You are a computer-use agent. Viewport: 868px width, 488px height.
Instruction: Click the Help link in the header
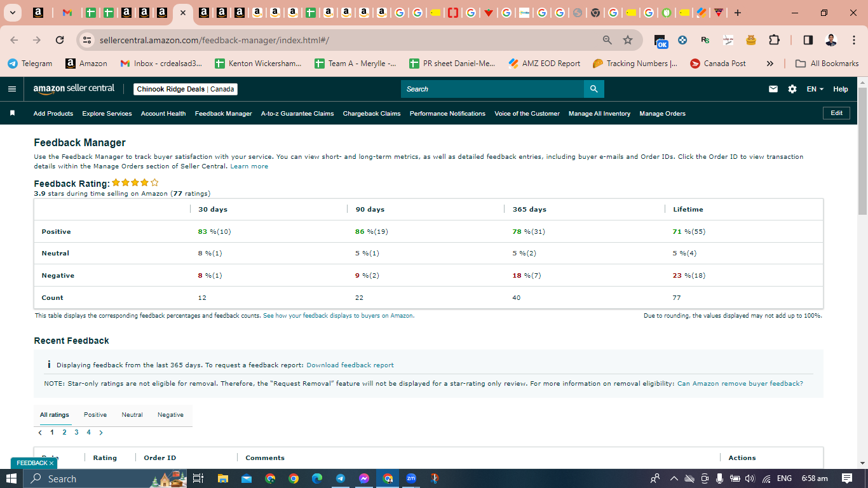pyautogui.click(x=841, y=89)
